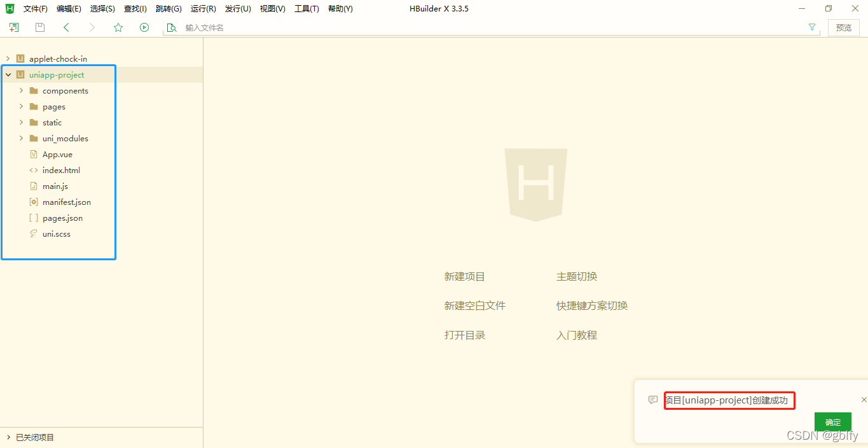This screenshot has width=868, height=448.
Task: Select the uniapp-project label
Action: (x=57, y=74)
